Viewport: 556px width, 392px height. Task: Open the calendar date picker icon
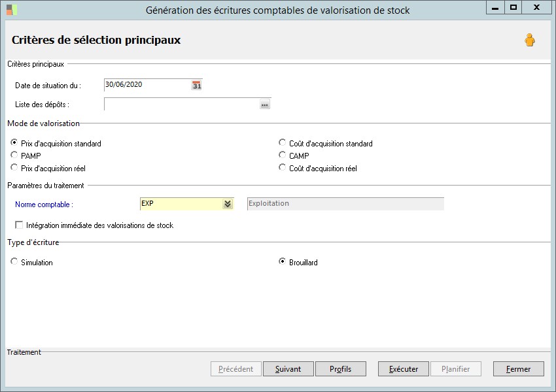coord(196,85)
